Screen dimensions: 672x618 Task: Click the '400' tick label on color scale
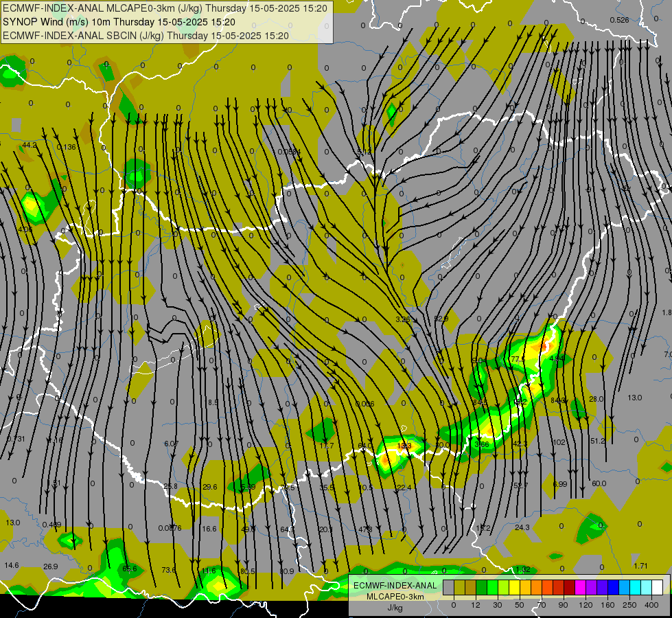(x=651, y=605)
